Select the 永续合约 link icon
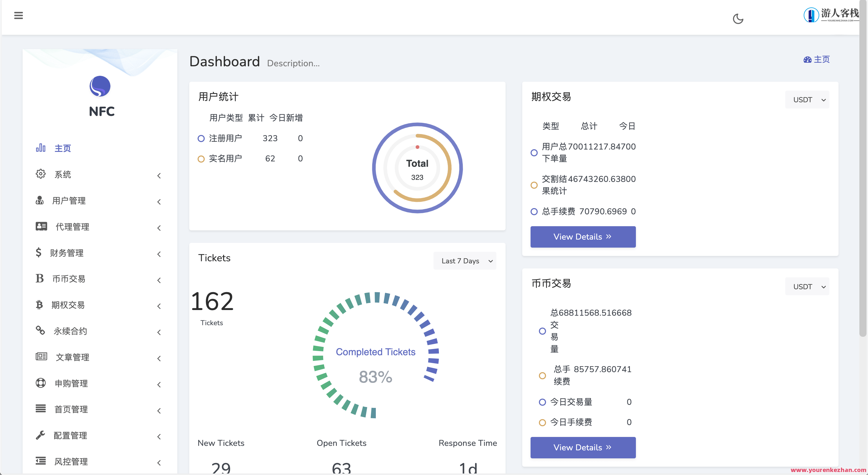This screenshot has height=475, width=868. coord(40,331)
